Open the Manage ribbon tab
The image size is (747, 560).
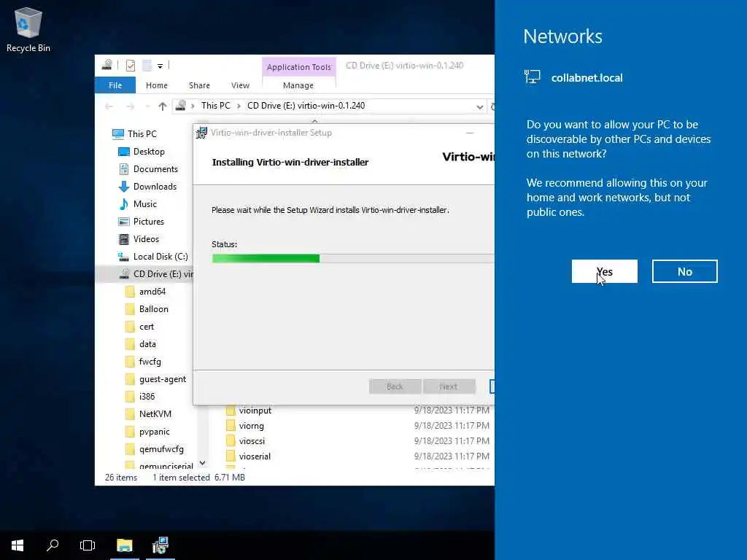click(298, 85)
